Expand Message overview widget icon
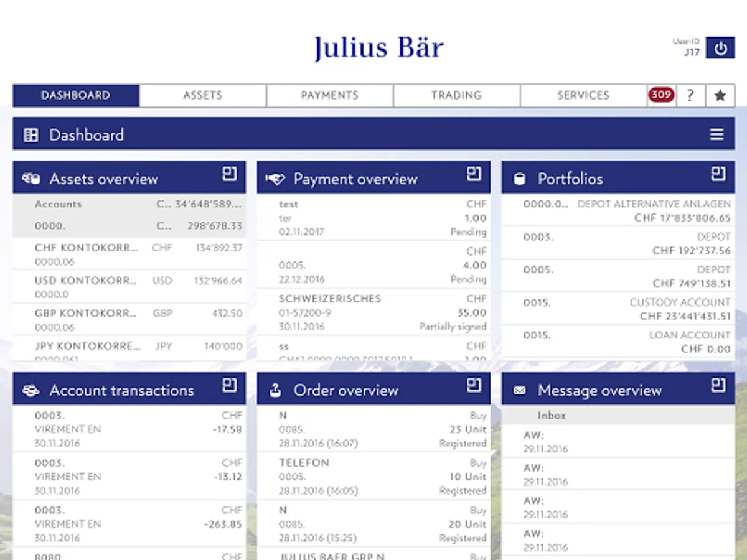The height and width of the screenshot is (560, 747). click(x=718, y=386)
